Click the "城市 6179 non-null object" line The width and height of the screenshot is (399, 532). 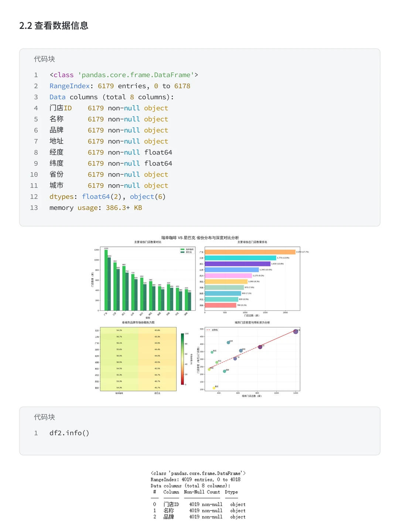tap(109, 186)
